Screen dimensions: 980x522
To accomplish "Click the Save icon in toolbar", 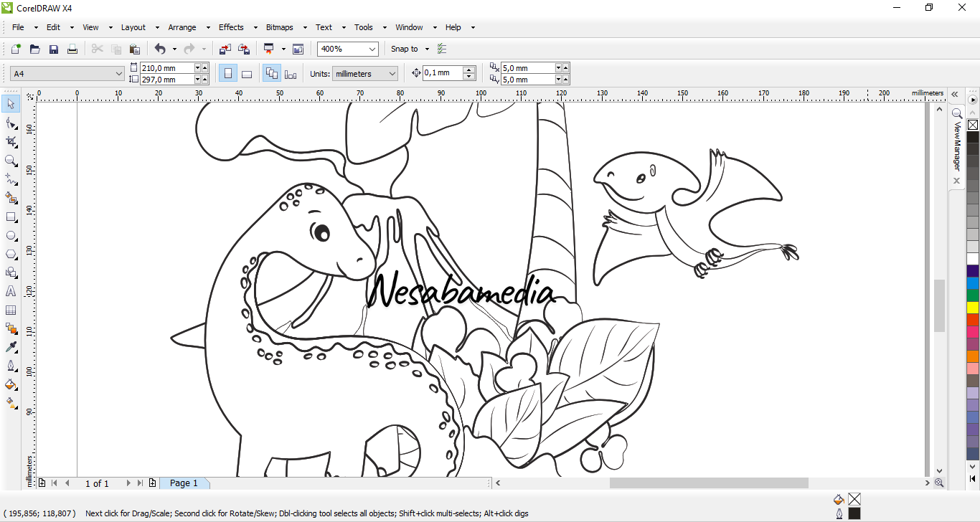I will 53,49.
